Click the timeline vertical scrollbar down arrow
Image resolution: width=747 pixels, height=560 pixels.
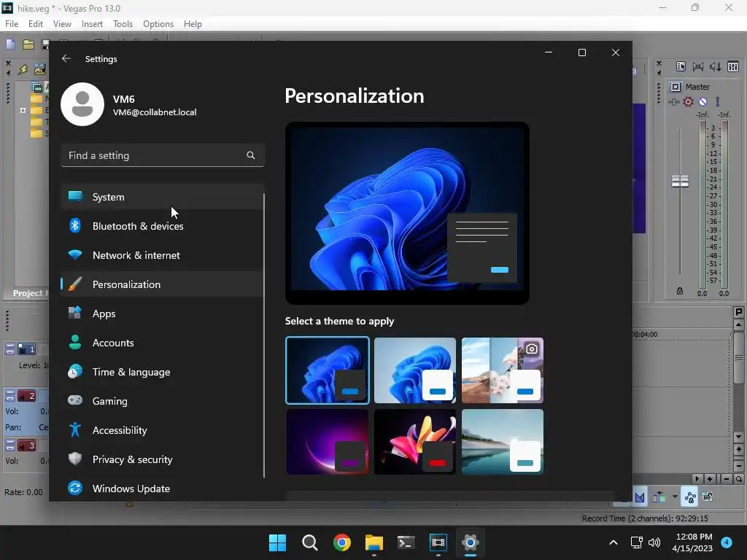tap(739, 437)
